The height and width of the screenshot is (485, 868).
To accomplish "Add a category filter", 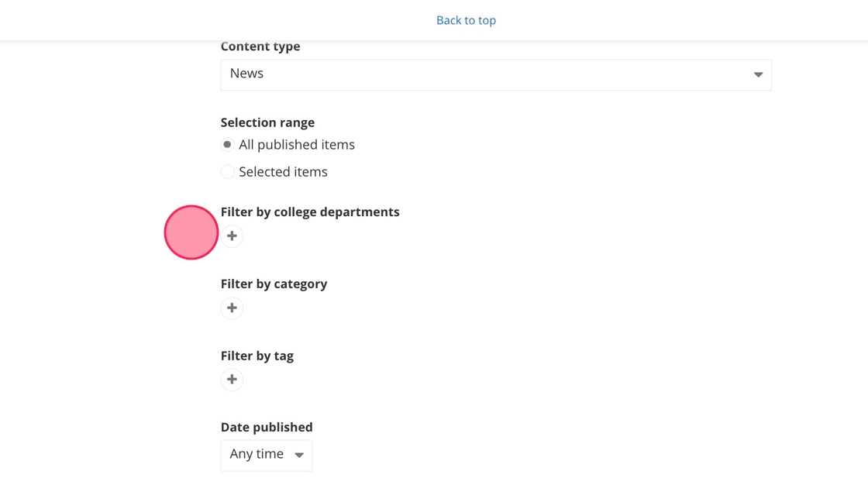I will pyautogui.click(x=232, y=308).
